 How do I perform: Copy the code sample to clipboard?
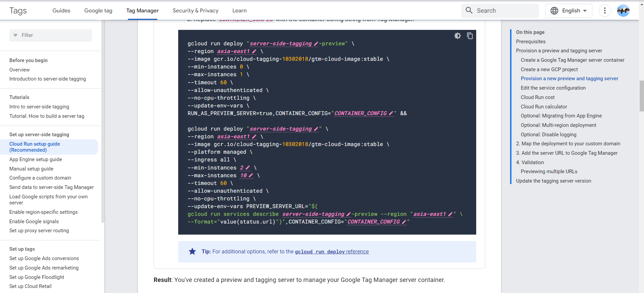pos(470,36)
